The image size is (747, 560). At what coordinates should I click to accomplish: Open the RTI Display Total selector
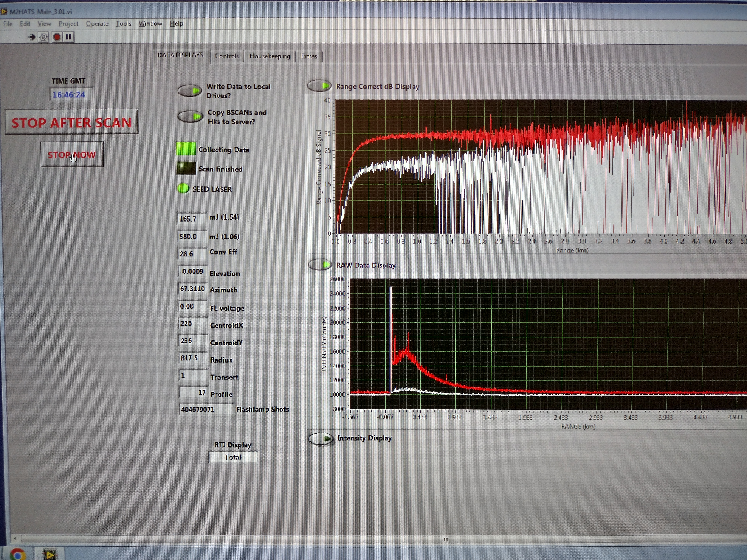pos(233,457)
